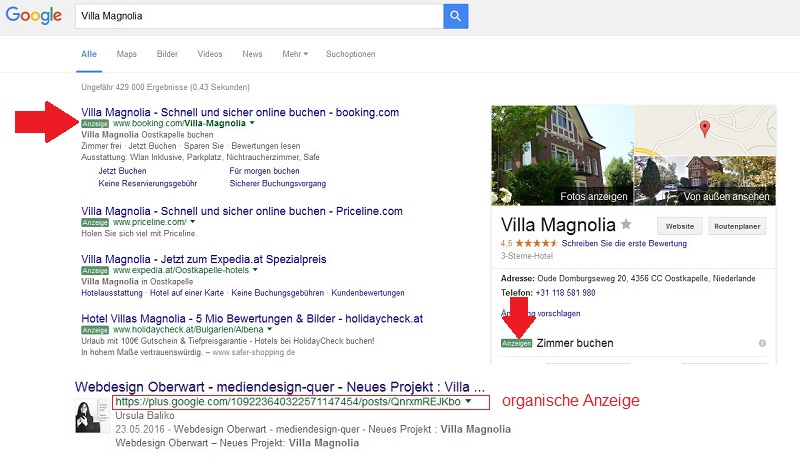Click the Routenplaner button

tap(737, 226)
